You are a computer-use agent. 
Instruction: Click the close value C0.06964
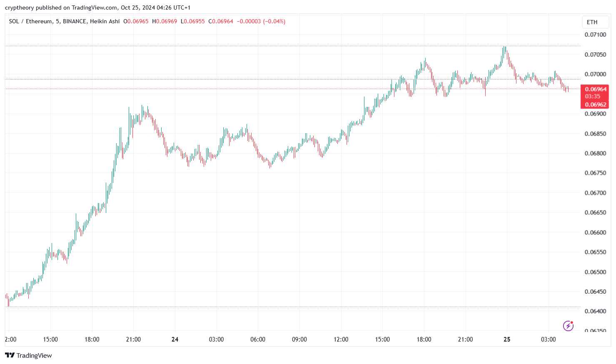coord(221,21)
